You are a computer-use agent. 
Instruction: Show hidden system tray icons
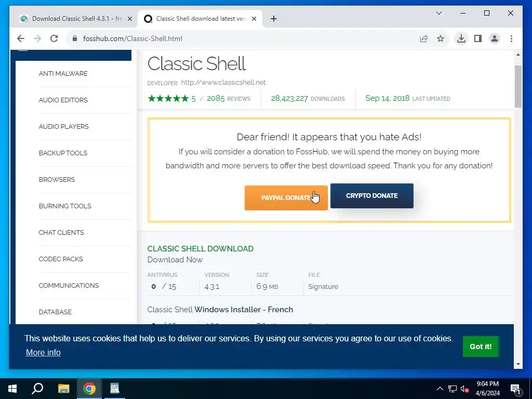click(440, 389)
